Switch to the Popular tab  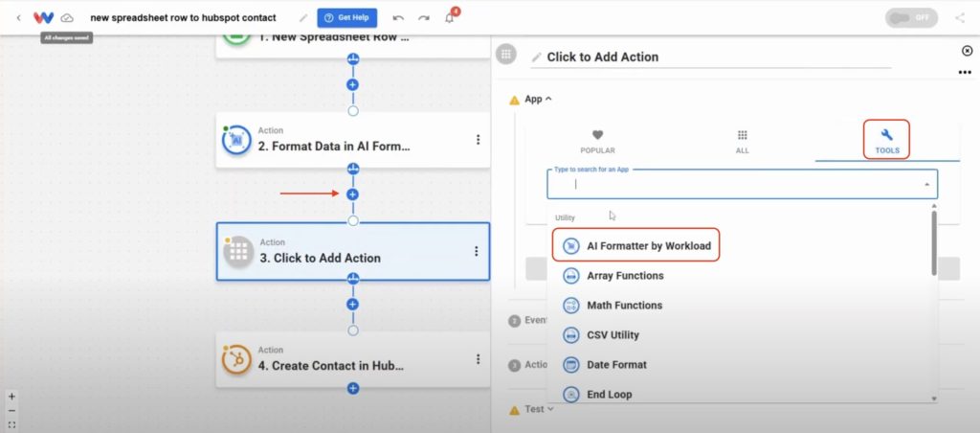click(597, 142)
